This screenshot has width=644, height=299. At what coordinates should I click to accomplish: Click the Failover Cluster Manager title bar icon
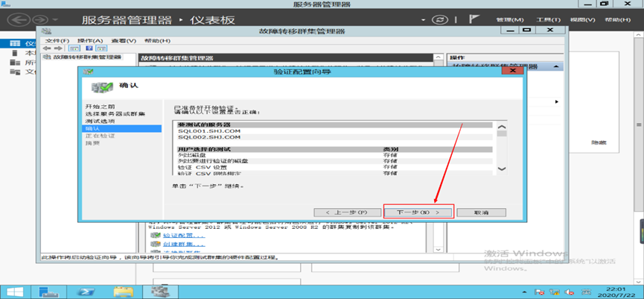[x=47, y=31]
